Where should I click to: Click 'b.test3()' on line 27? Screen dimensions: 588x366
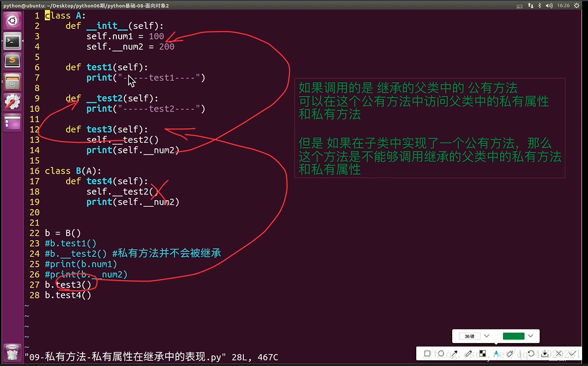68,285
